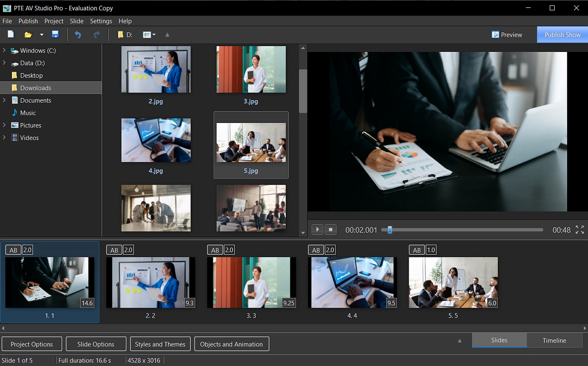588x366 pixels.
Task: Save the project using the floppy disk icon
Action: [x=55, y=34]
